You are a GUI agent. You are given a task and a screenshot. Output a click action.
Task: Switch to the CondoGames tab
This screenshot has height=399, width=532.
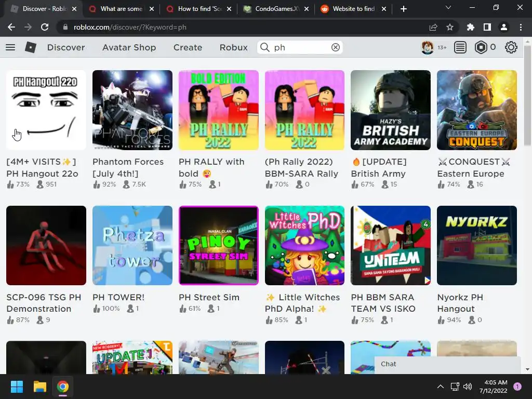coord(276,9)
